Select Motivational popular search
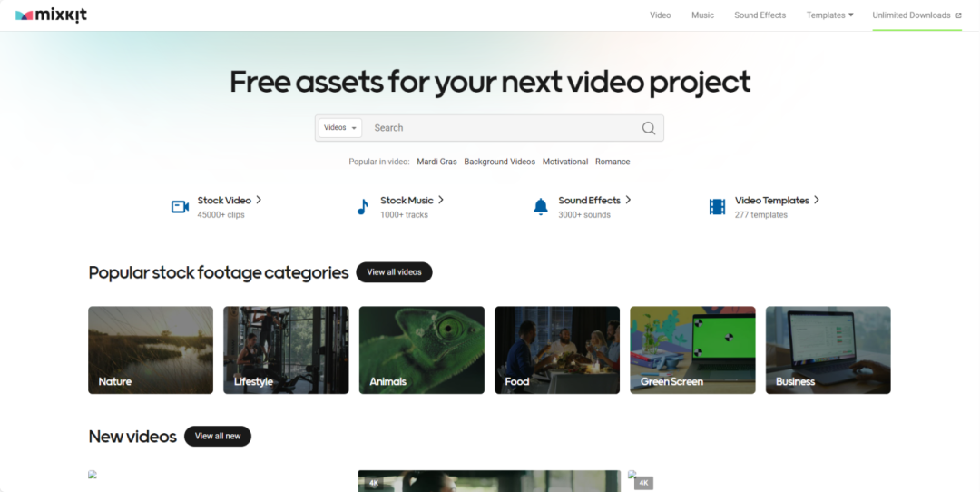 (x=565, y=162)
